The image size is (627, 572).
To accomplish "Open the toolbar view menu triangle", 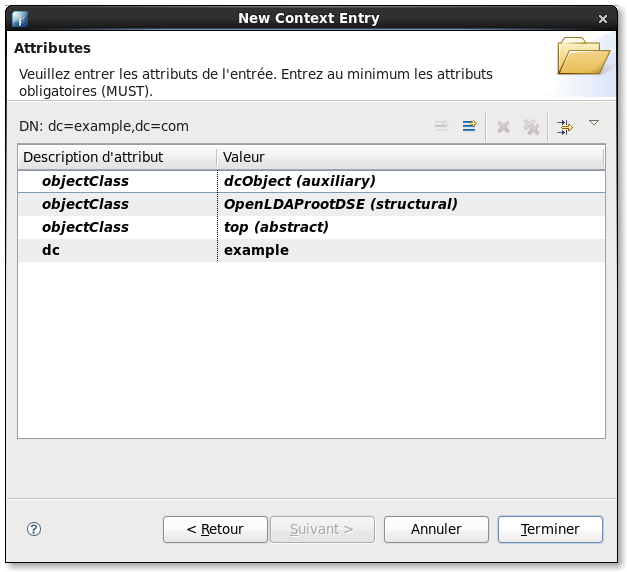I will [594, 123].
